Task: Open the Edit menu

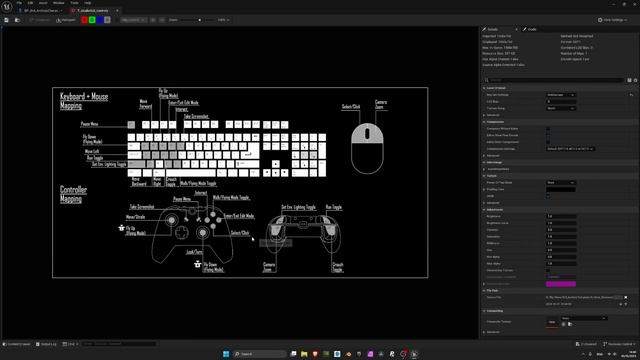Action: (x=30, y=3)
